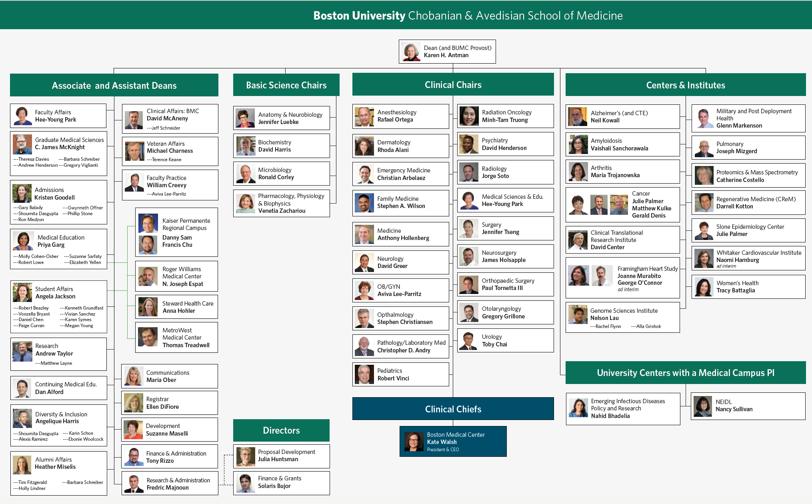
Task: Click the name Paul Tornetta III
Action: pos(502,288)
